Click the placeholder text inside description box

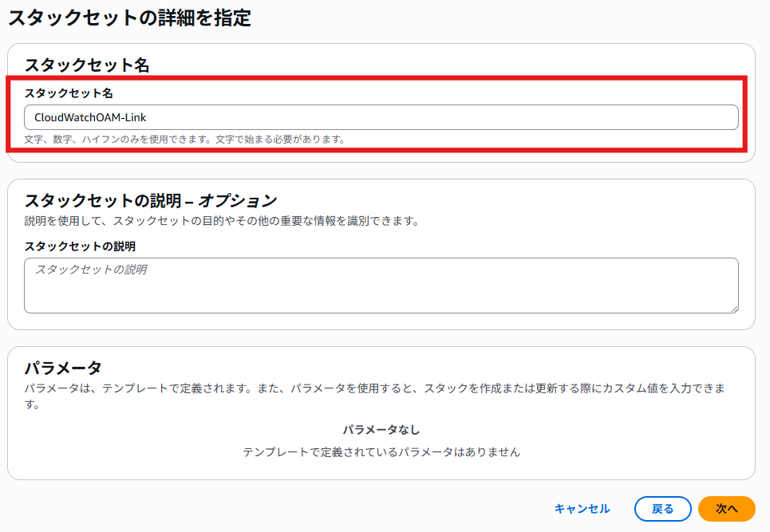[90, 270]
